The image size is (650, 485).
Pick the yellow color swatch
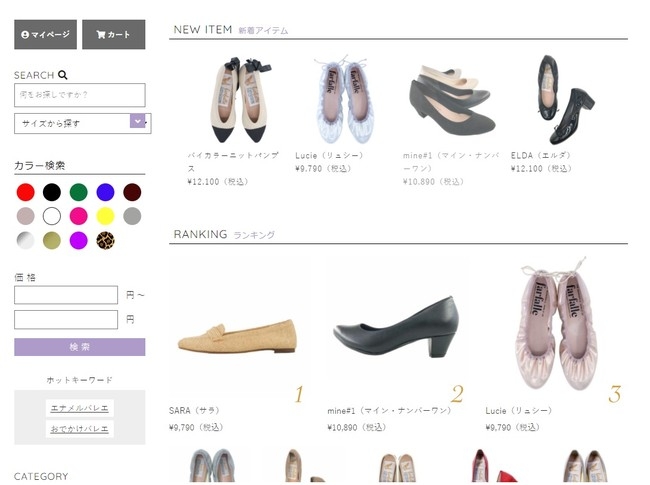pyautogui.click(x=105, y=216)
